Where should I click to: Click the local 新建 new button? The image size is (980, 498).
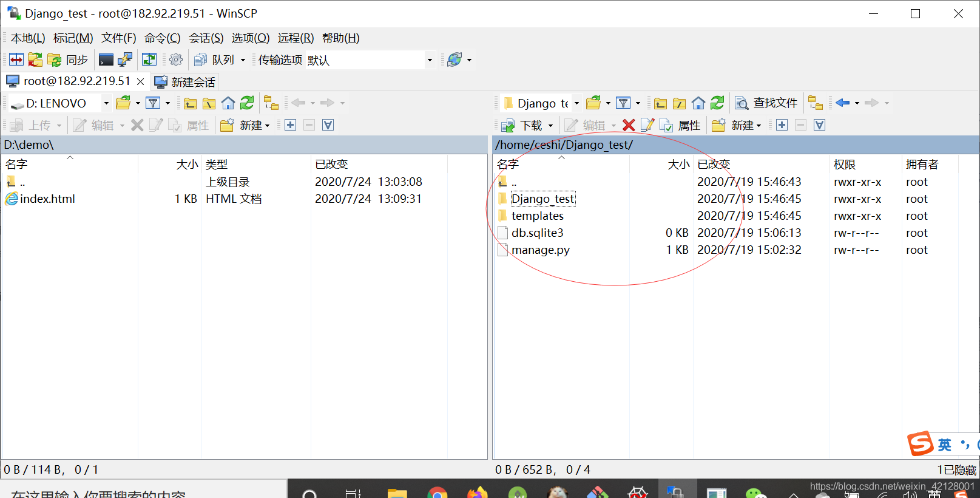tap(245, 125)
